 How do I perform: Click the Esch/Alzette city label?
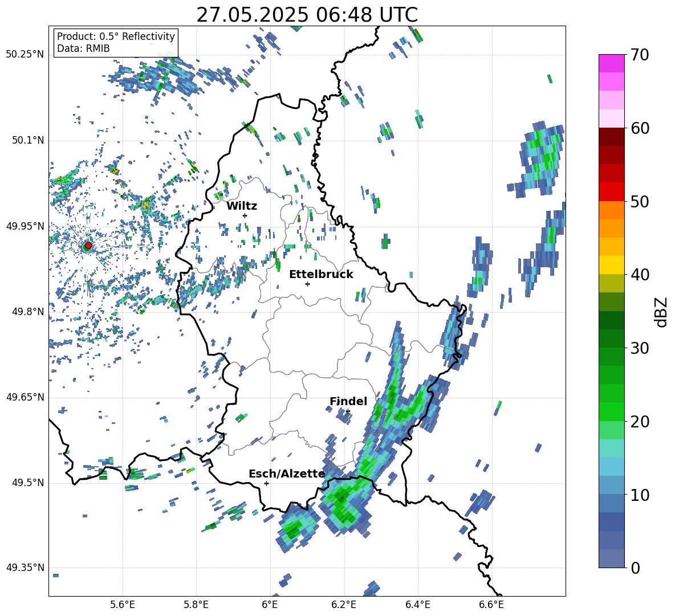pyautogui.click(x=287, y=474)
